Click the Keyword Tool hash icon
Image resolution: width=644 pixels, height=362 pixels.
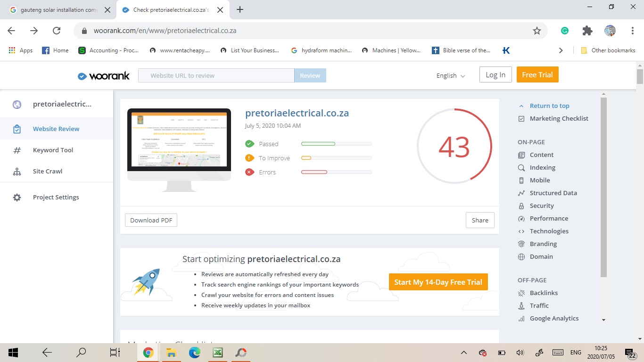[x=17, y=150]
